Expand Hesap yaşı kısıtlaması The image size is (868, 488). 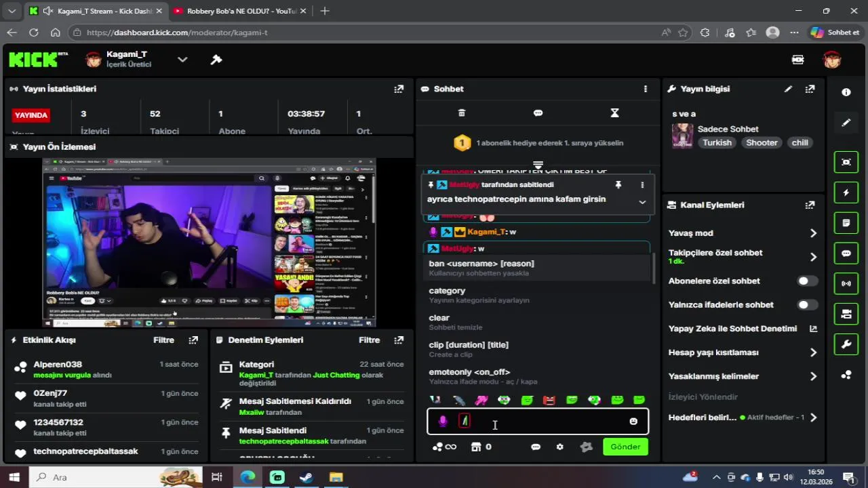(812, 352)
